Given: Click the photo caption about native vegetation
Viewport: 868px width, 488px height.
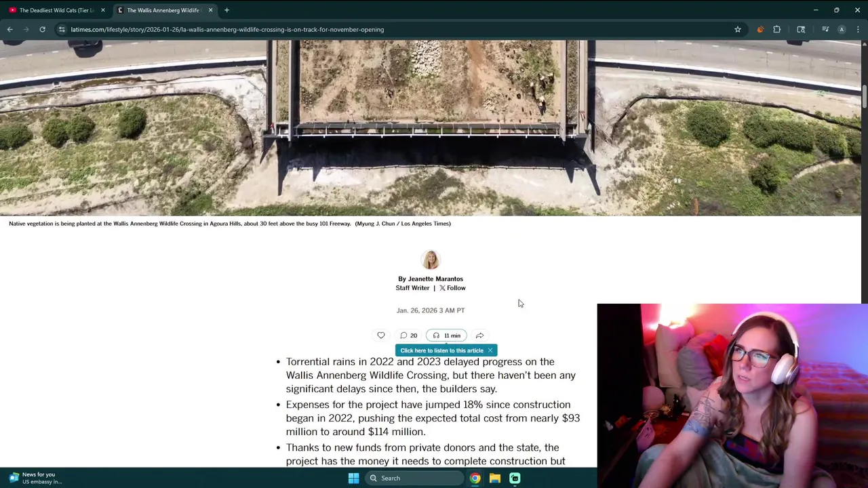Looking at the screenshot, I should point(230,224).
